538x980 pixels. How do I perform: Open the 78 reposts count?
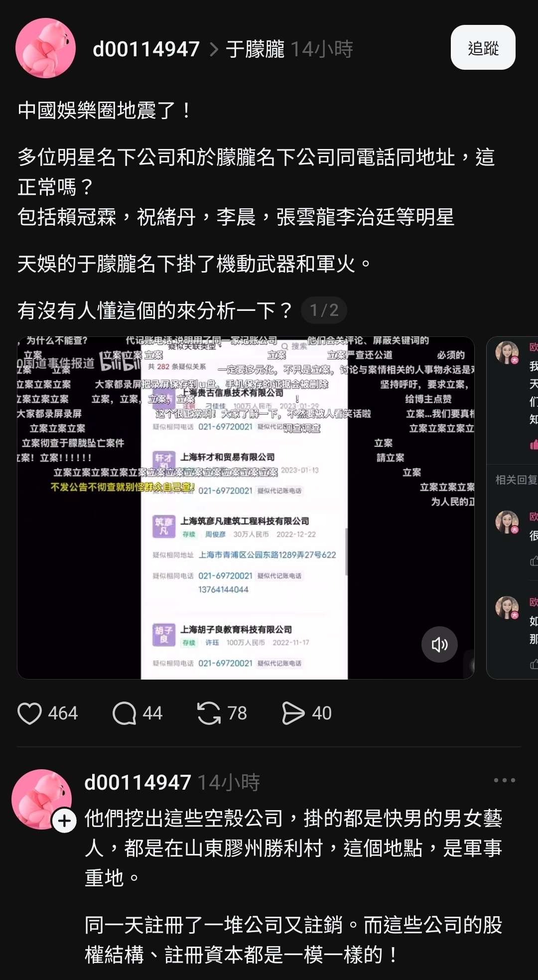237,713
